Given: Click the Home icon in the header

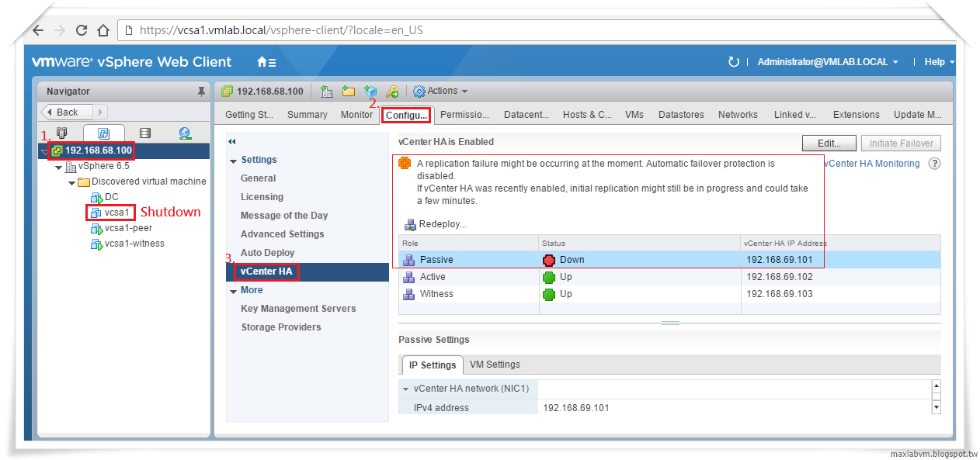Looking at the screenshot, I should point(262,61).
